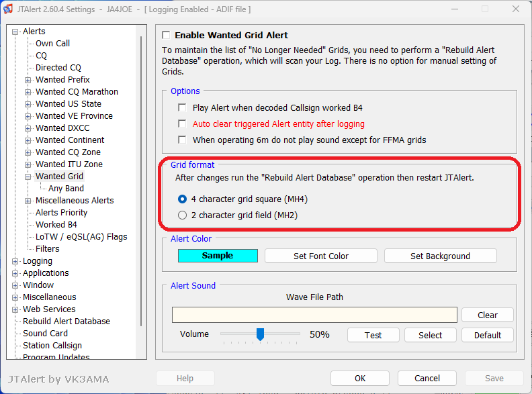Expand the Wanted Prefix node
The height and width of the screenshot is (394, 532).
(28, 80)
